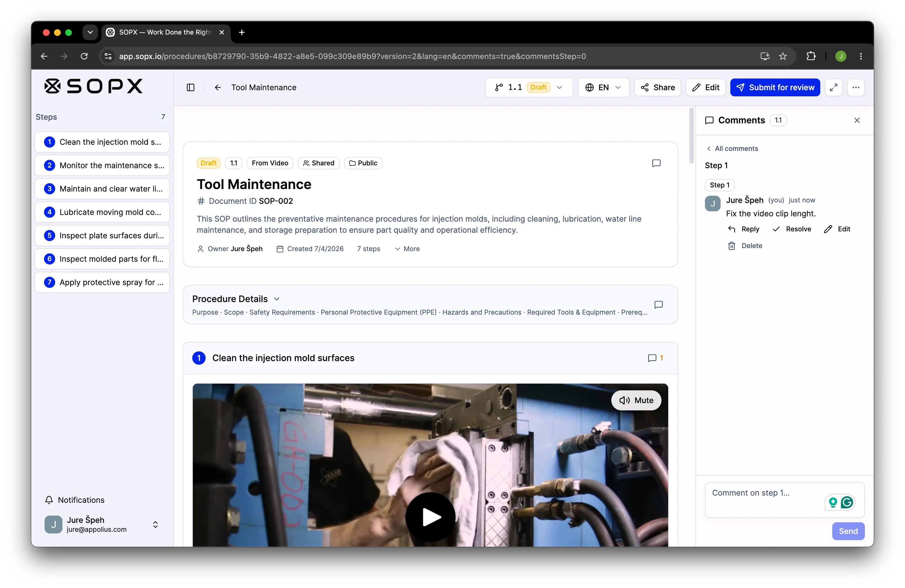Image resolution: width=905 pixels, height=588 pixels.
Task: Close the SOPX browser tab
Action: [222, 32]
